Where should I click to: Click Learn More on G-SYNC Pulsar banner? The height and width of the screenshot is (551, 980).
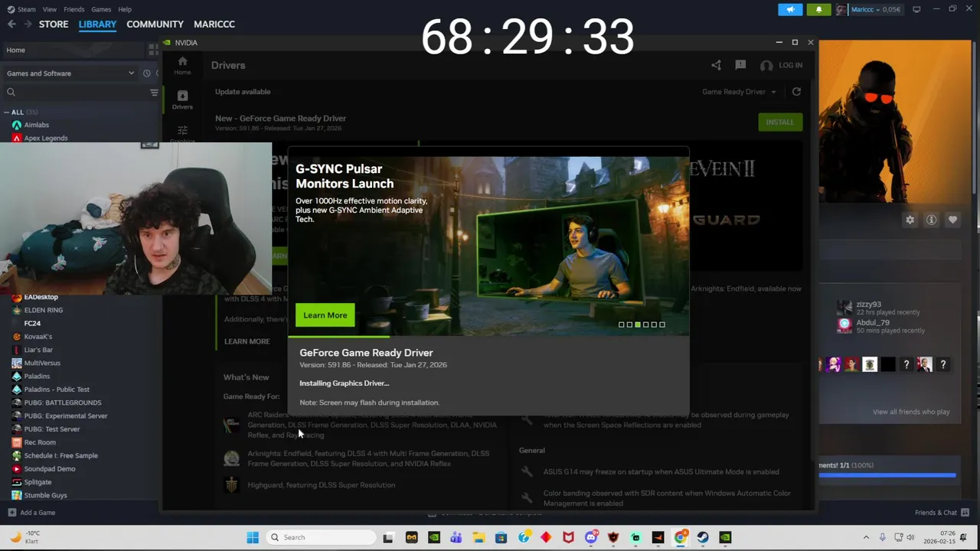(x=325, y=315)
